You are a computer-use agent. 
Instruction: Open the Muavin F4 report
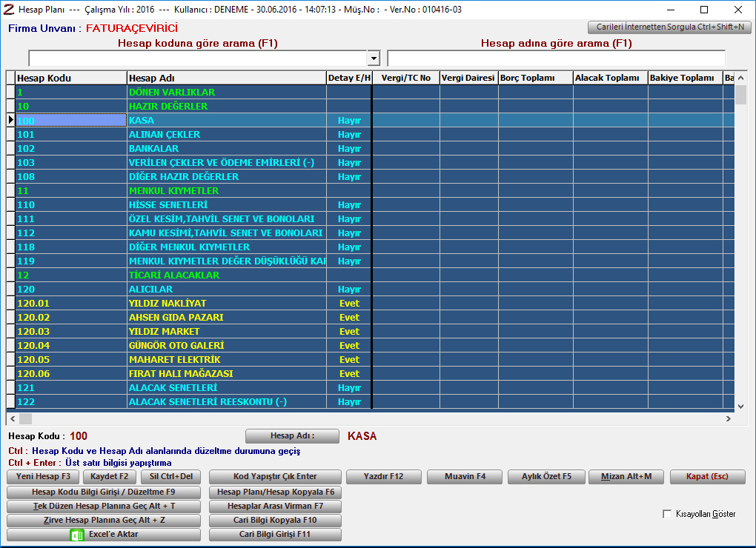click(x=465, y=477)
